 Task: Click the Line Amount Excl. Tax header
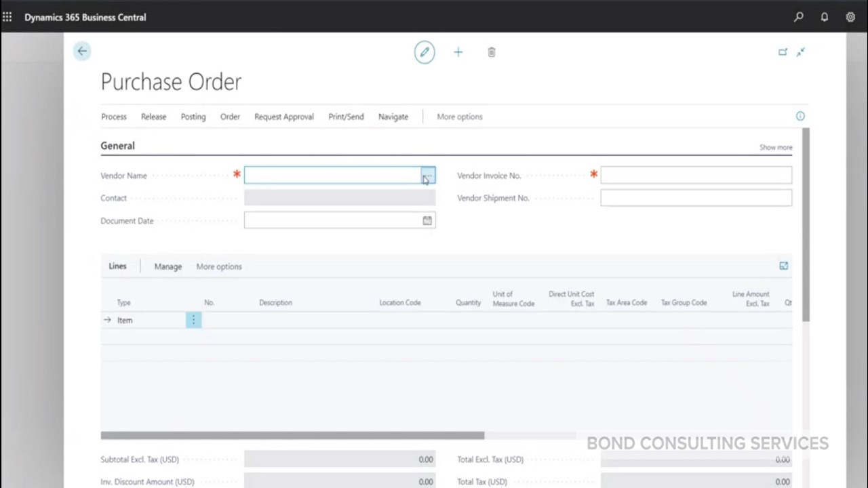(751, 299)
